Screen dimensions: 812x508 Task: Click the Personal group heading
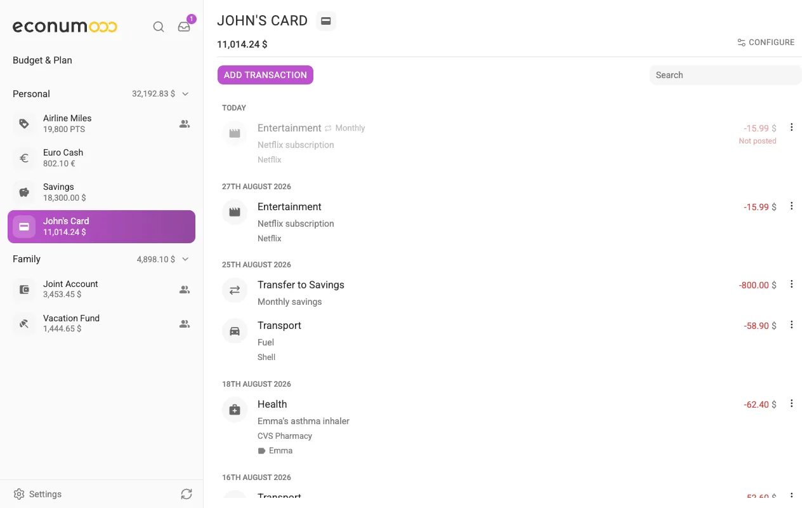31,94
